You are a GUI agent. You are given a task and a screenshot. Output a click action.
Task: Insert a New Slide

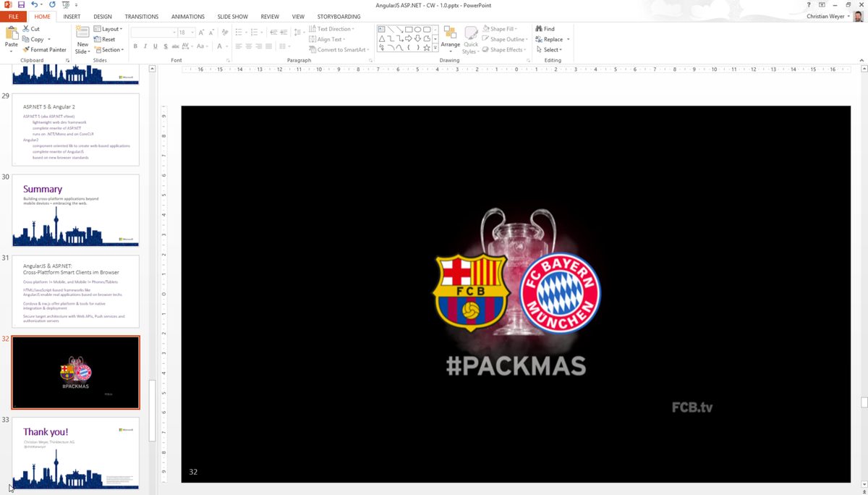click(82, 40)
